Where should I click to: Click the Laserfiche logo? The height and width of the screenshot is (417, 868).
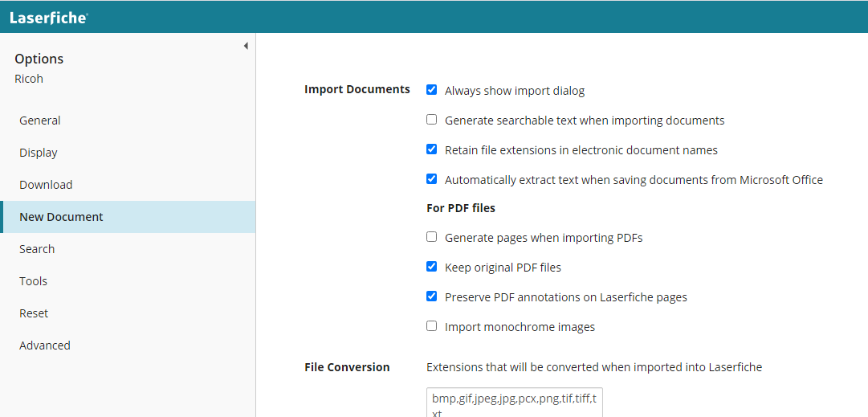(49, 17)
